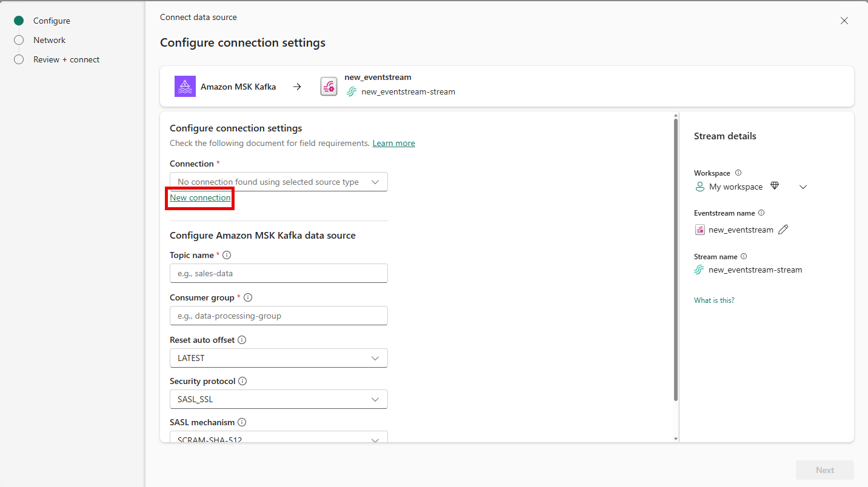The image size is (868, 487).
Task: Click the new_eventstream title in the header card
Action: [378, 78]
